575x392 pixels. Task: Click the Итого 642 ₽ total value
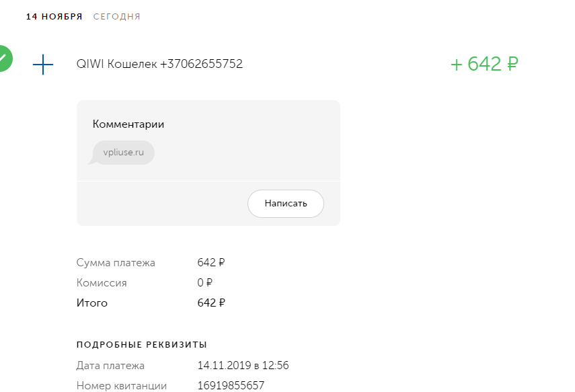coord(211,303)
